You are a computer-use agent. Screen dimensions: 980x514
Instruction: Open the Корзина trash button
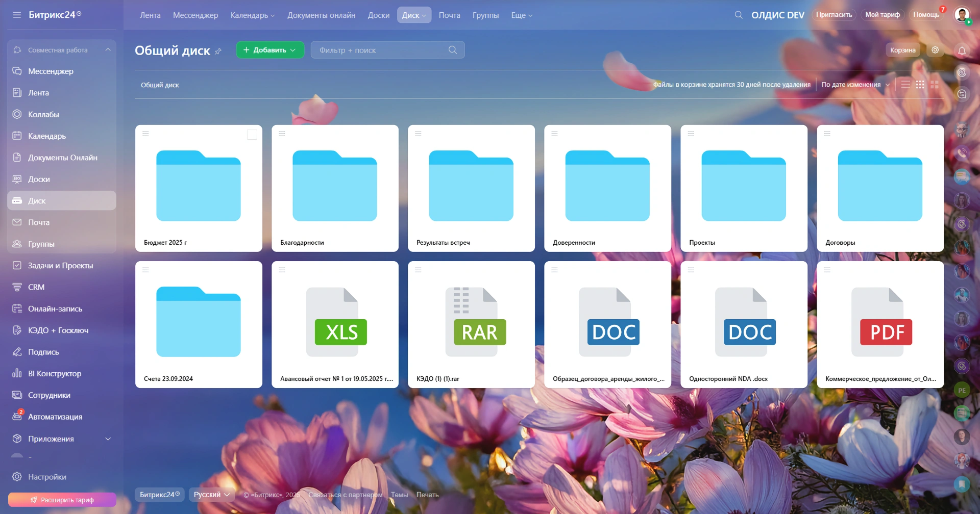[x=902, y=50]
